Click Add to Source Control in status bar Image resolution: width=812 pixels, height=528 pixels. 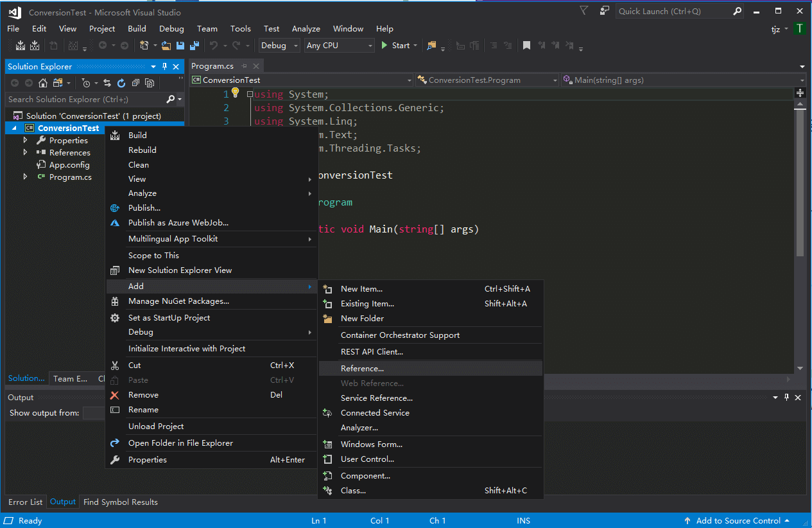(738, 521)
